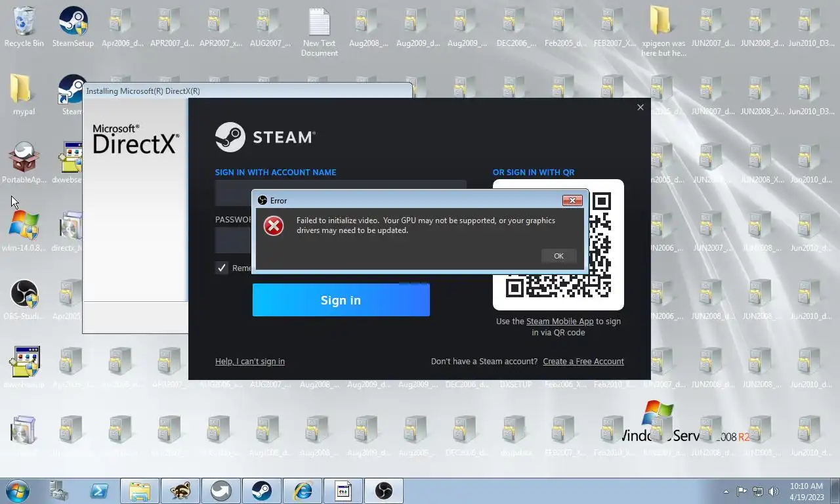
Task: Open the Steam Mobile App link
Action: click(560, 321)
